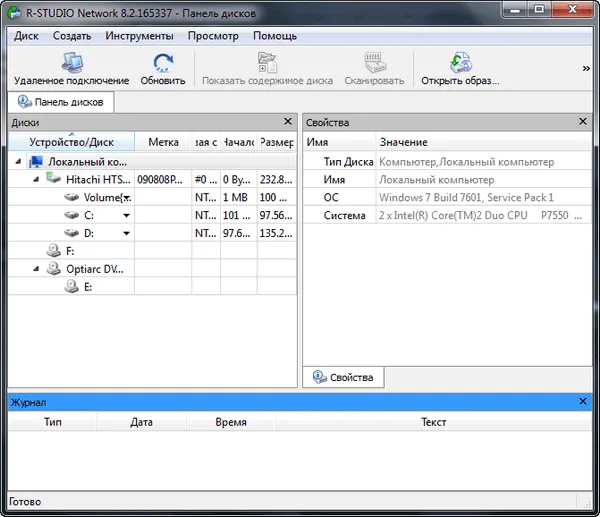
Task: Click the Обновить refresh icon
Action: tap(163, 63)
